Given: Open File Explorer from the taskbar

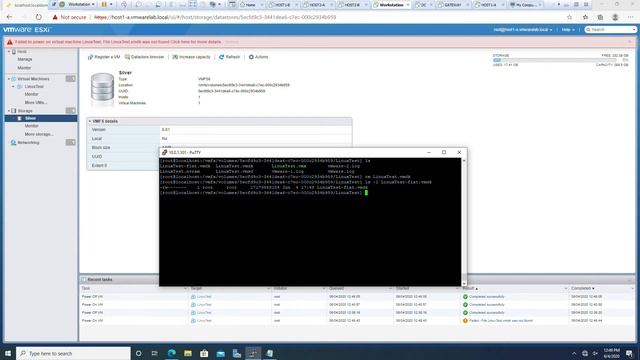Looking at the screenshot, I should click(x=188, y=353).
